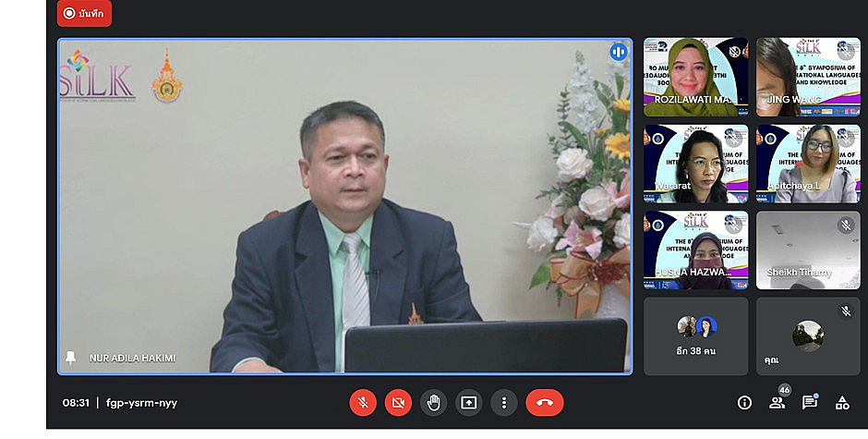
Task: Select ROZILAWATI's video tile
Action: (x=696, y=76)
